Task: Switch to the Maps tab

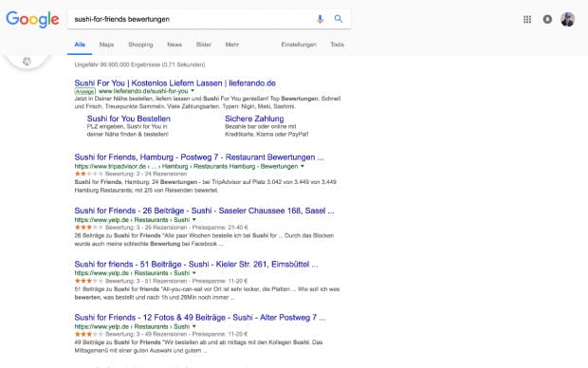Action: [106, 45]
